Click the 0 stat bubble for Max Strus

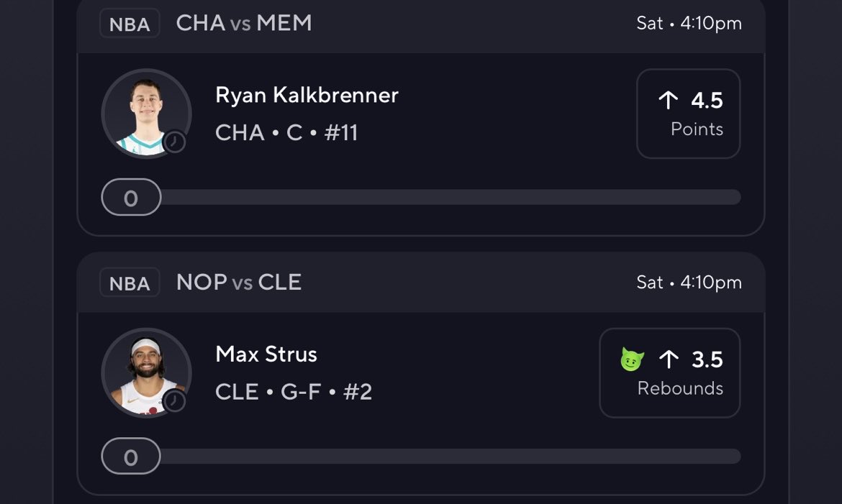tap(131, 457)
